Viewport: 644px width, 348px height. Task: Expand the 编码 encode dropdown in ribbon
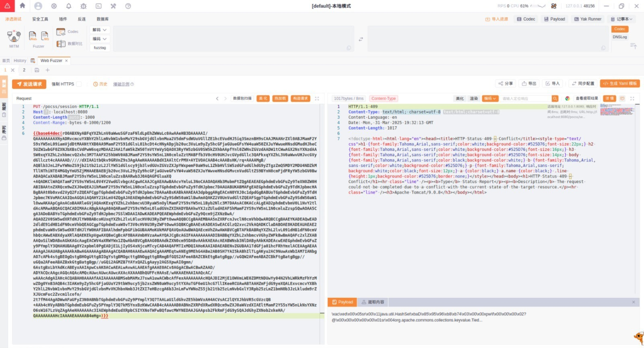coord(100,39)
